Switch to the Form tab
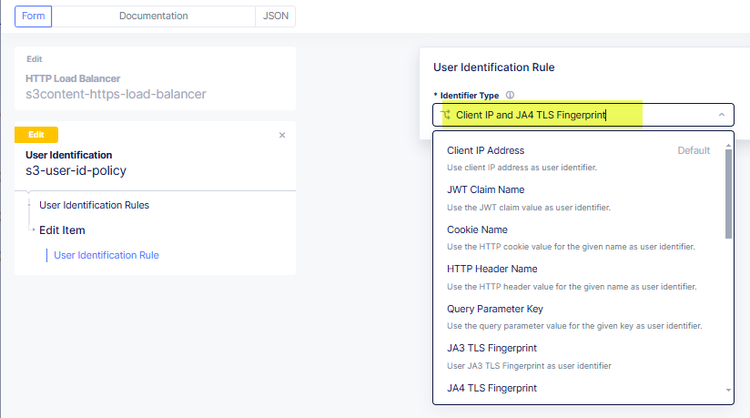Viewport: 750px width, 418px height. (x=33, y=16)
